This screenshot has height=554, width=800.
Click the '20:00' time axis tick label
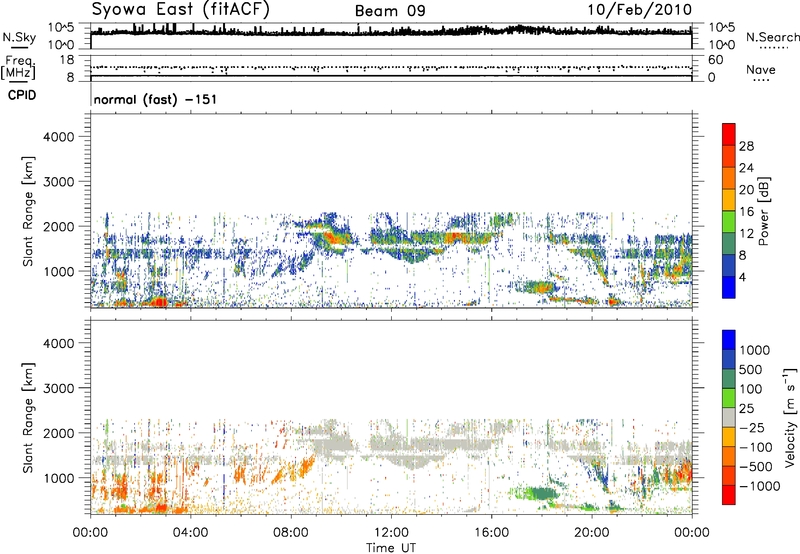coord(591,533)
